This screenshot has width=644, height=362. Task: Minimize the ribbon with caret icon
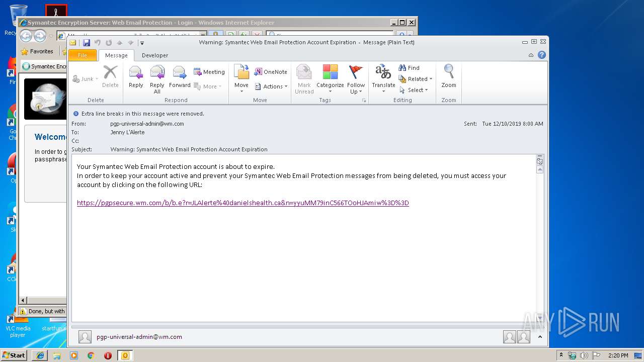point(531,55)
